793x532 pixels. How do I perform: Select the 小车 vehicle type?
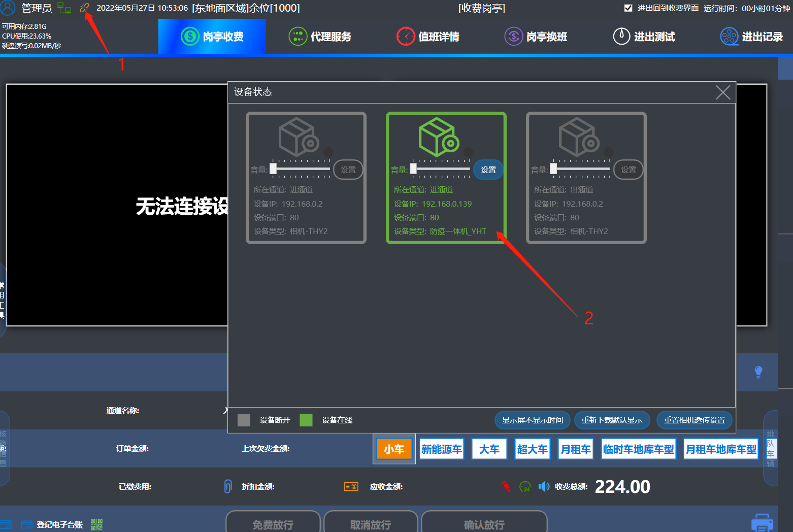394,449
